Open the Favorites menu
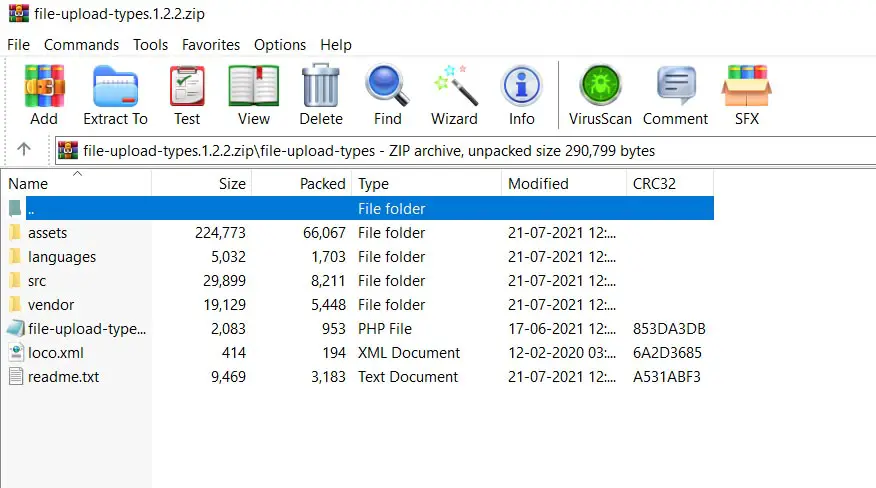The width and height of the screenshot is (876, 488). coord(211,45)
